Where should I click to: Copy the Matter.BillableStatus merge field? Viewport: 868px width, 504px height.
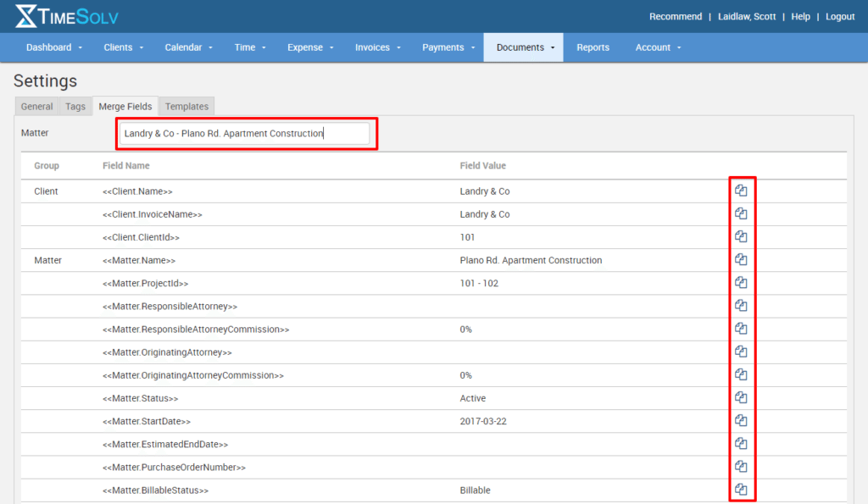(741, 490)
